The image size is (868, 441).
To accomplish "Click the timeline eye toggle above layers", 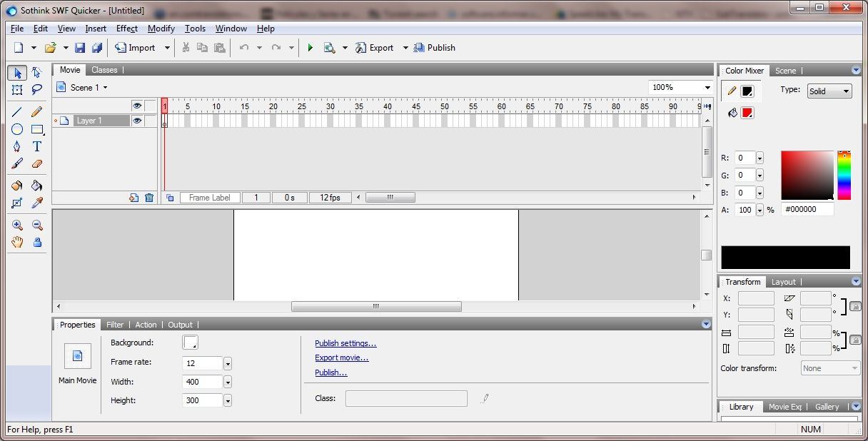I will pyautogui.click(x=137, y=105).
